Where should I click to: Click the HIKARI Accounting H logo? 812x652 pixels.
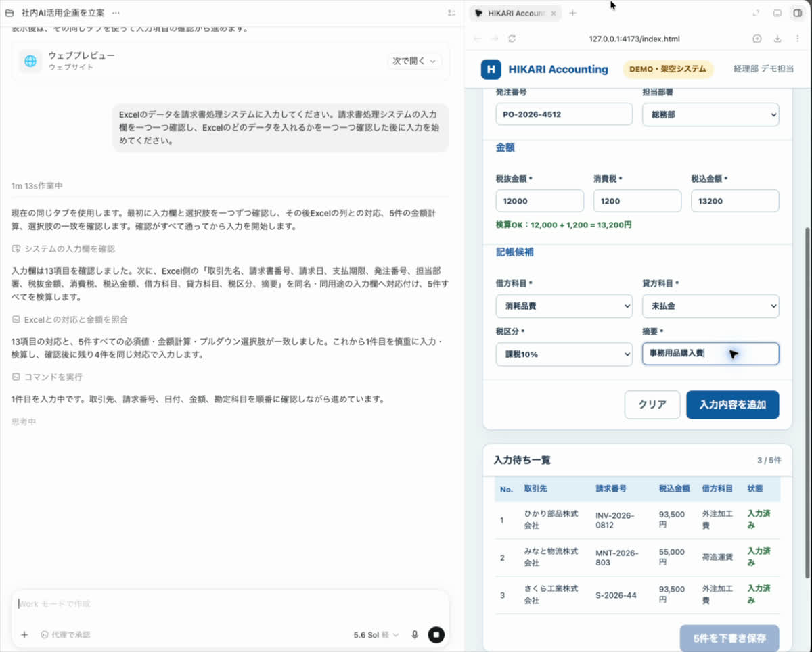491,69
